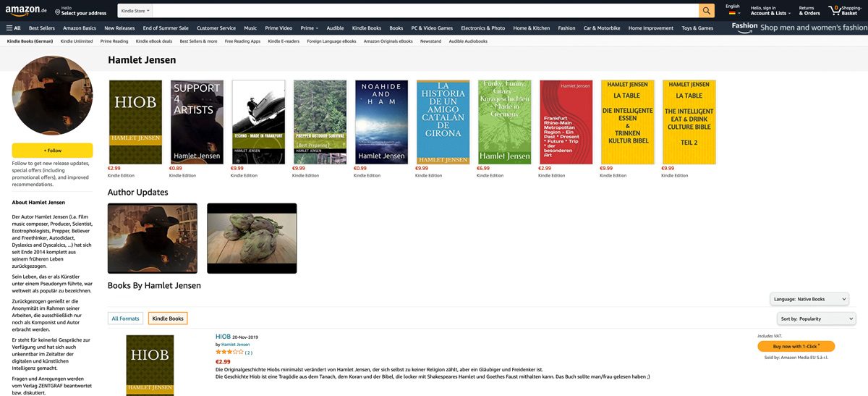
Task: Open Prime Video
Action: tap(278, 28)
